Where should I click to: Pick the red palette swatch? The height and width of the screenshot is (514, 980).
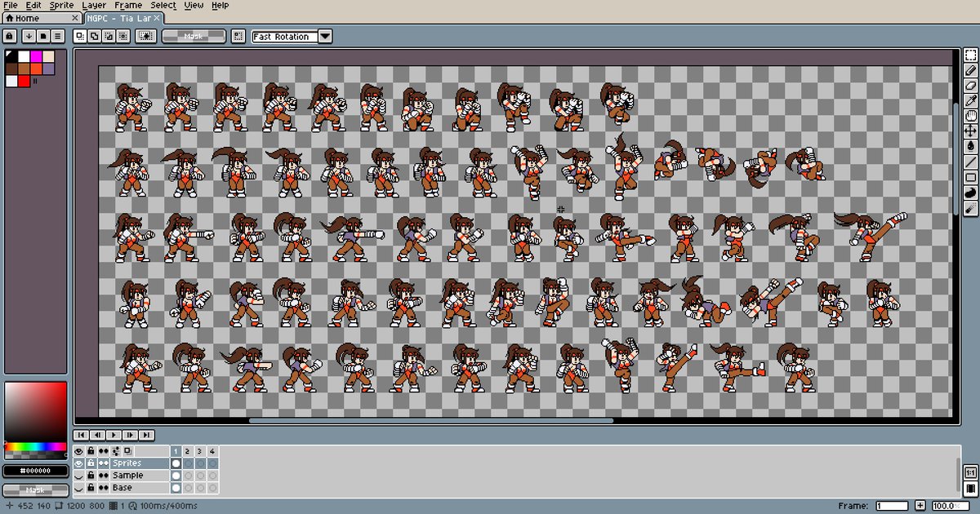tap(24, 81)
